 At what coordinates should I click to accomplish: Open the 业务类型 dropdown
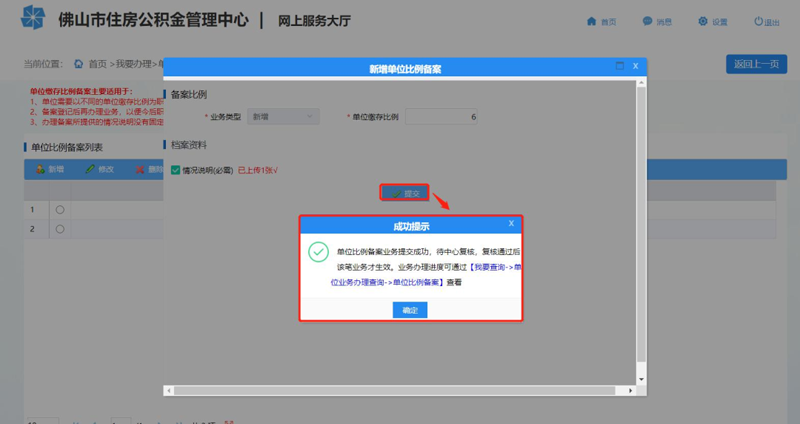pyautogui.click(x=283, y=117)
